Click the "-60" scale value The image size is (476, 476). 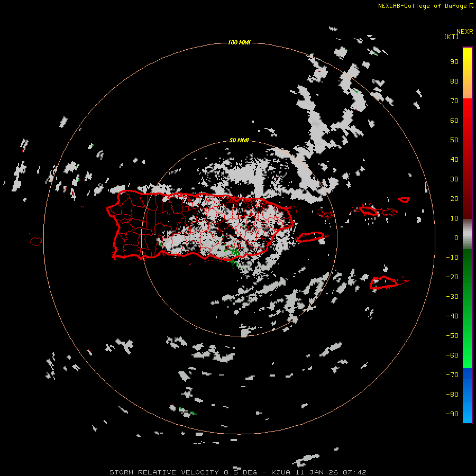[452, 355]
